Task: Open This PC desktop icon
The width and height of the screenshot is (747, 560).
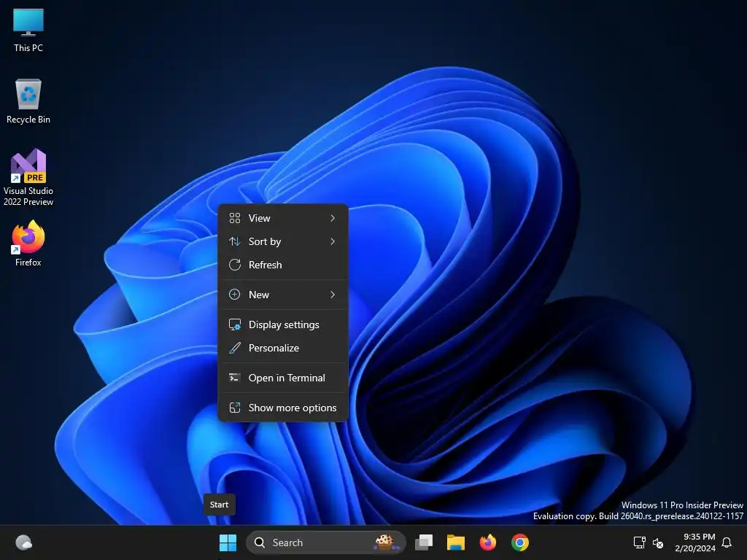Action: click(28, 30)
